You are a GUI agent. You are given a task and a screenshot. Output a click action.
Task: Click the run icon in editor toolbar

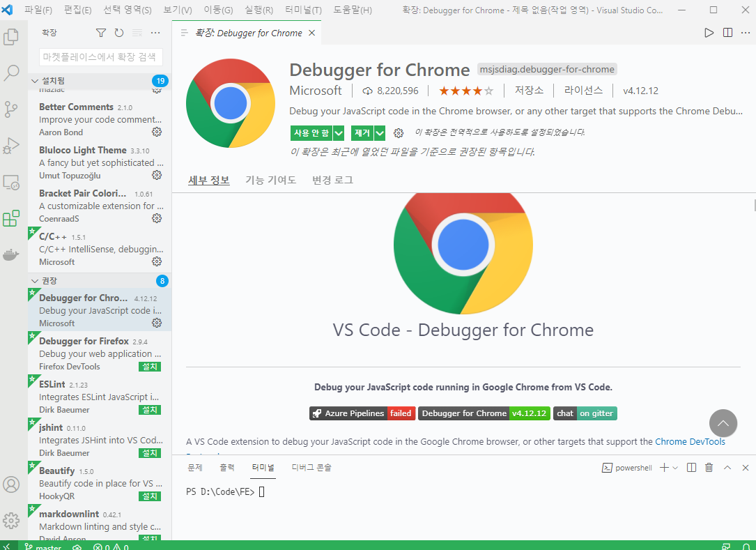(x=709, y=33)
